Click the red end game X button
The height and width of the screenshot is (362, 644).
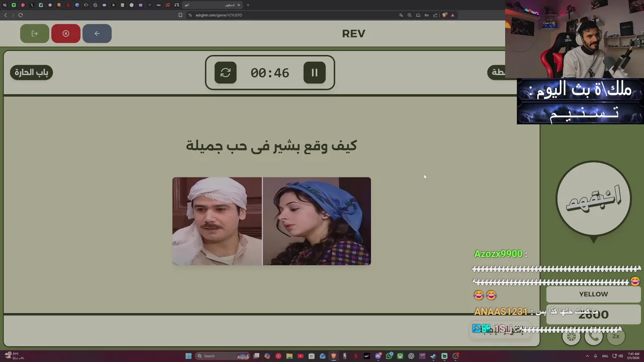(x=66, y=33)
